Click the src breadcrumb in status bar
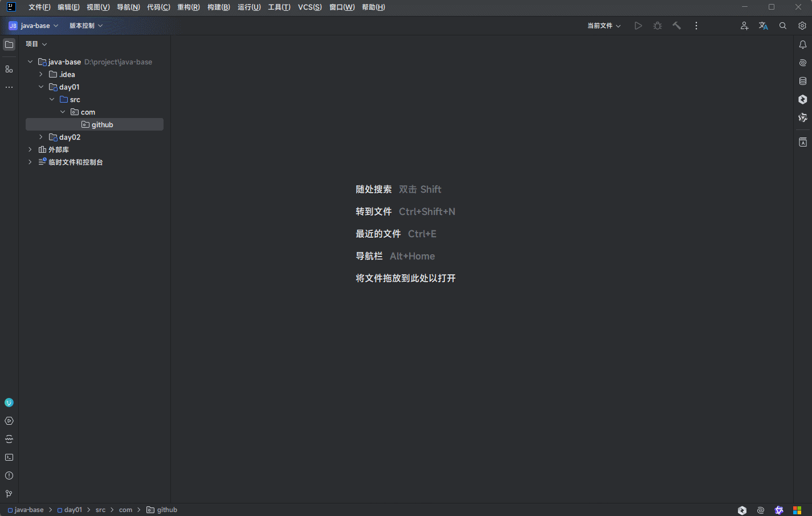Viewport: 812px width, 516px height. (100, 510)
